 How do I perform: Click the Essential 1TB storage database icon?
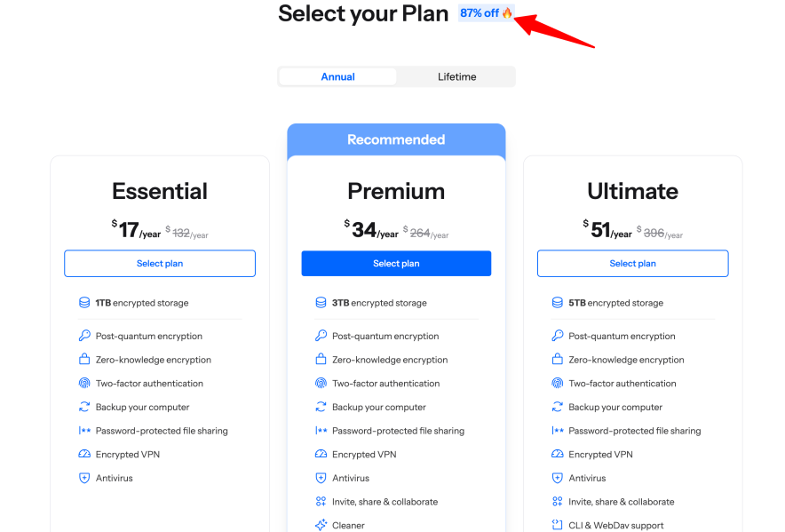click(84, 303)
